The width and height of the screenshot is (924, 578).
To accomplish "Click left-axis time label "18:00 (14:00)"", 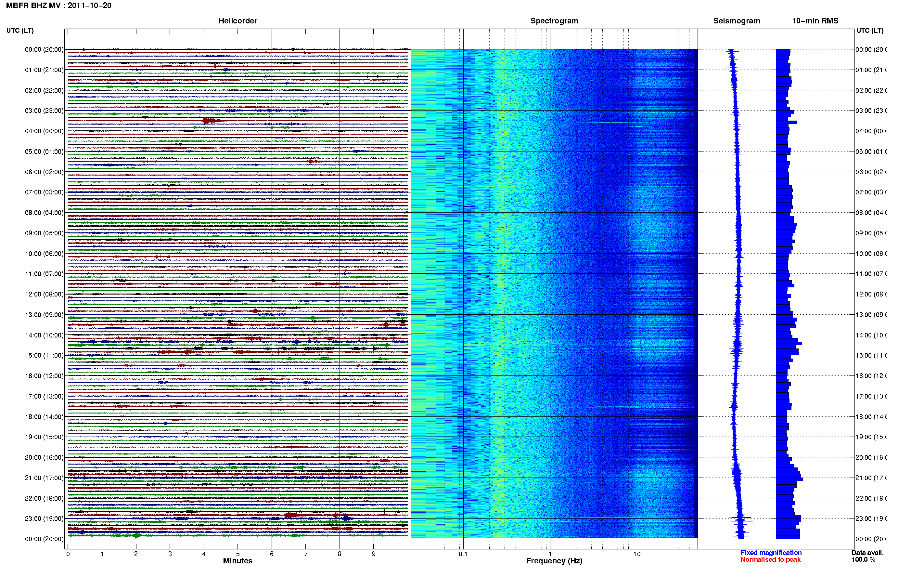I will click(x=44, y=417).
